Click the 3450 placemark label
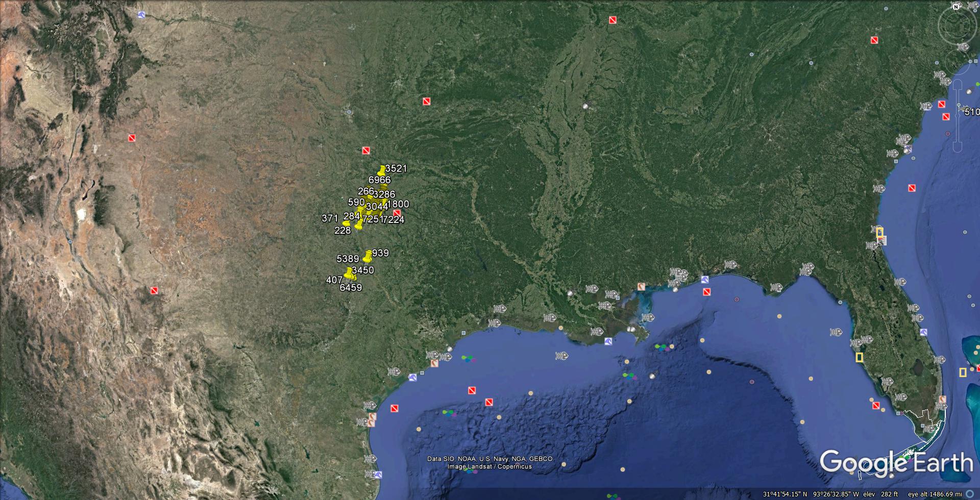 363,270
